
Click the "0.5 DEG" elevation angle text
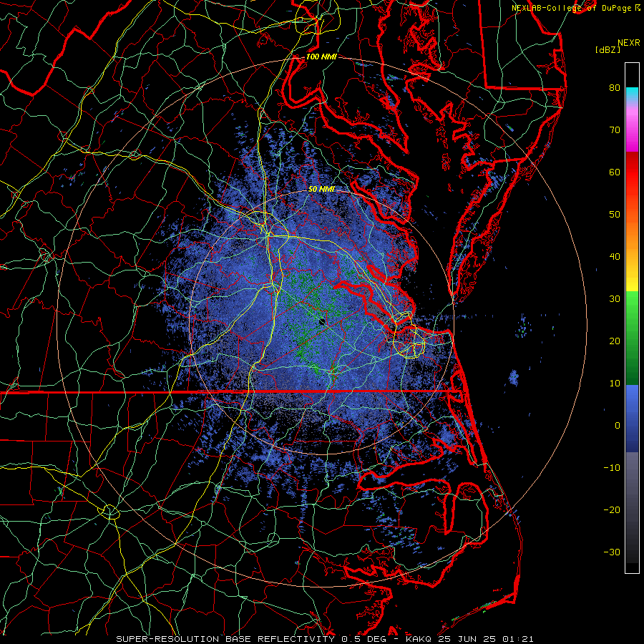coord(364,639)
